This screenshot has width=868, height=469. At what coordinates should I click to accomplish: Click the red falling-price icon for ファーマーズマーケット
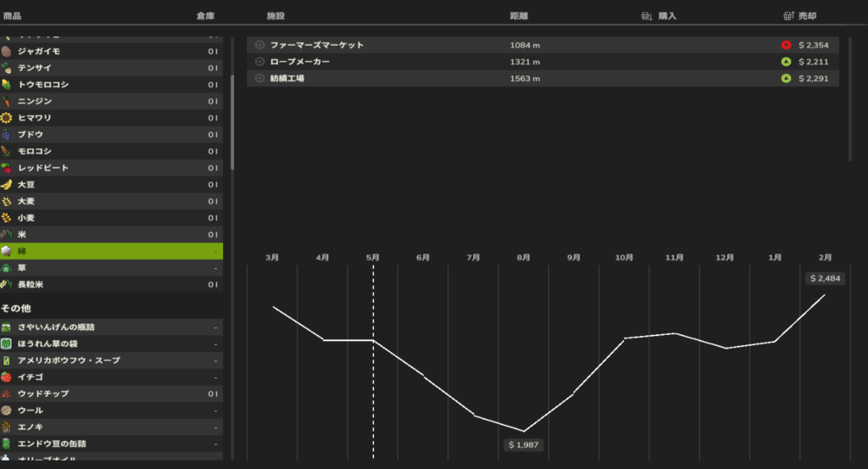[x=786, y=45]
